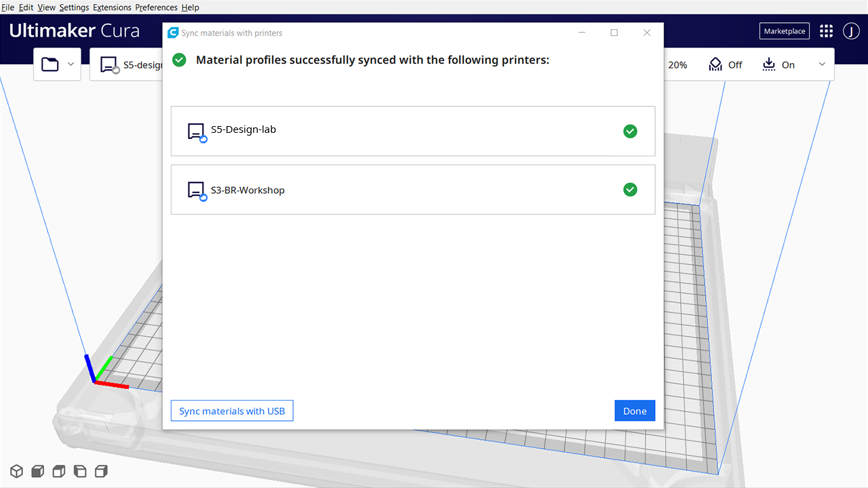Switch to left side view cube
The image size is (868, 488).
[x=80, y=471]
